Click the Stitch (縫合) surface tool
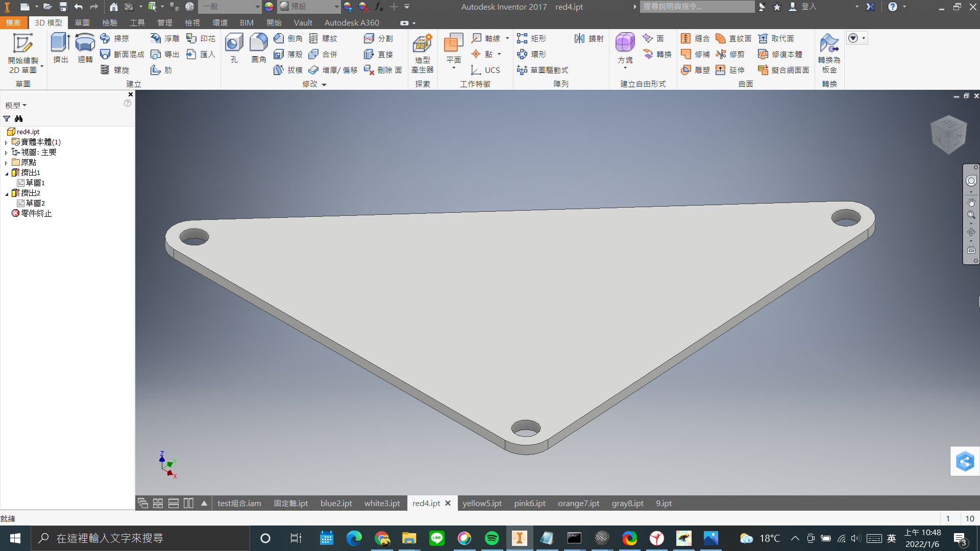 pos(695,38)
